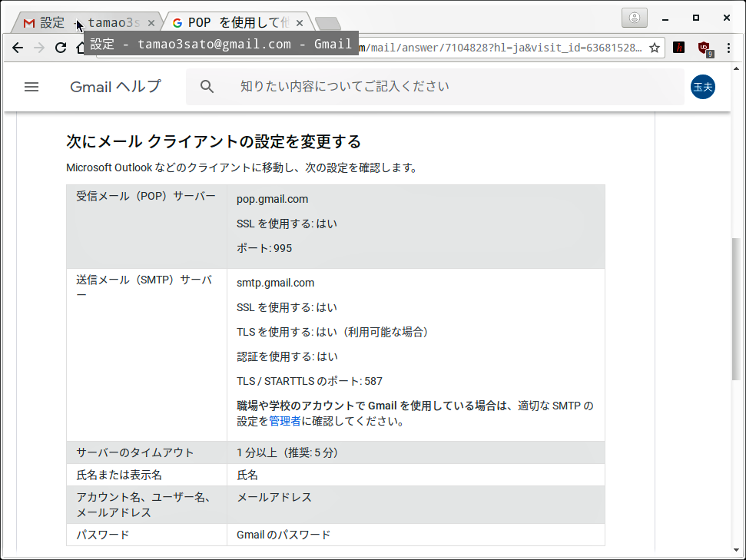Bookmark this page with the star icon
This screenshot has height=560, width=746.
click(x=655, y=48)
